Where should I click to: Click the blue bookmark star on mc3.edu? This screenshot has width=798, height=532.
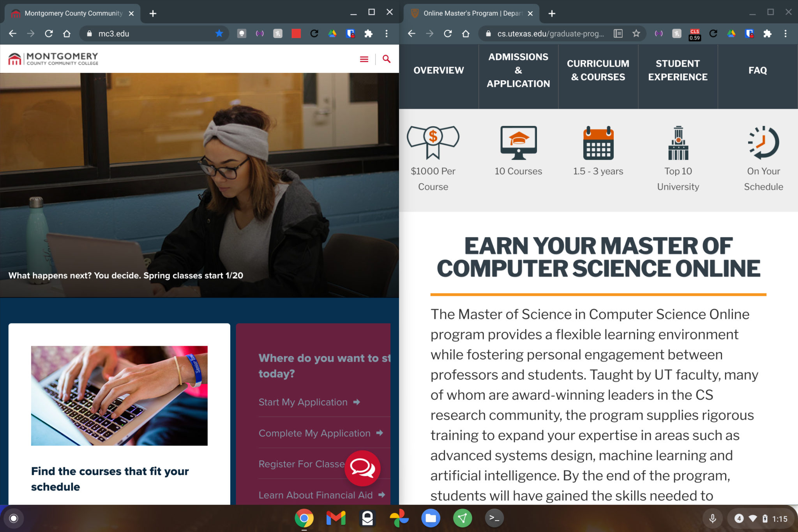coord(219,34)
